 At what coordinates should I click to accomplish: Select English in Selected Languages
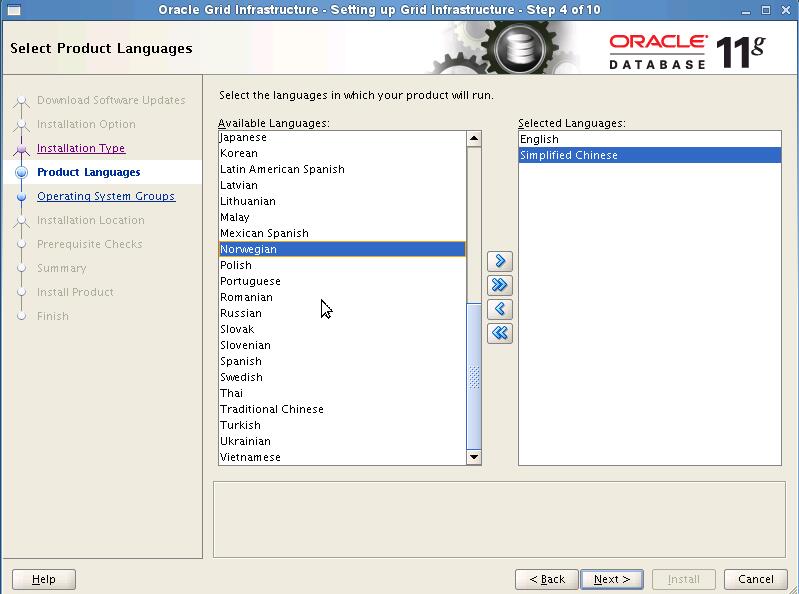tap(650, 139)
